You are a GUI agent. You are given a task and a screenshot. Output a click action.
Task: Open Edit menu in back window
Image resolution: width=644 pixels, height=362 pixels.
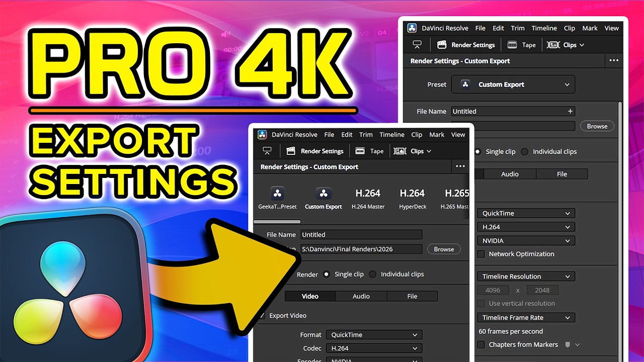(498, 28)
